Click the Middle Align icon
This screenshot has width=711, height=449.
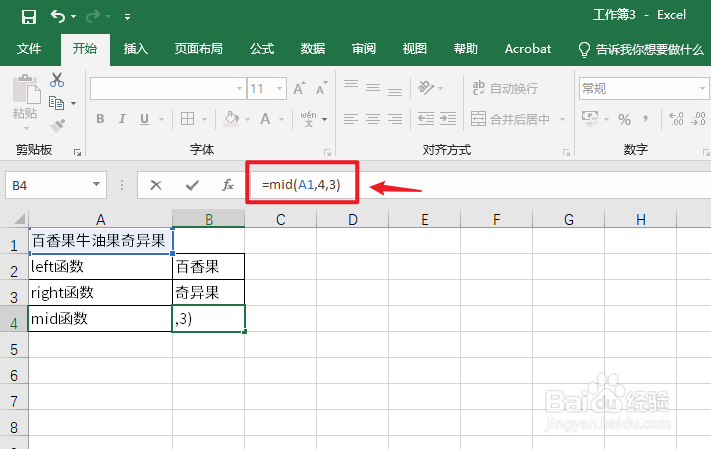pos(373,88)
